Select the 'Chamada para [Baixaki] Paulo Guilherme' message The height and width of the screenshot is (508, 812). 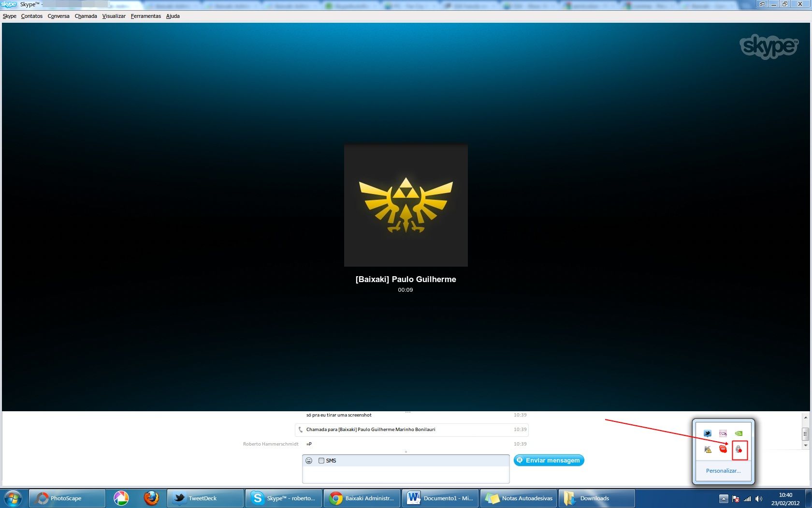coord(371,430)
